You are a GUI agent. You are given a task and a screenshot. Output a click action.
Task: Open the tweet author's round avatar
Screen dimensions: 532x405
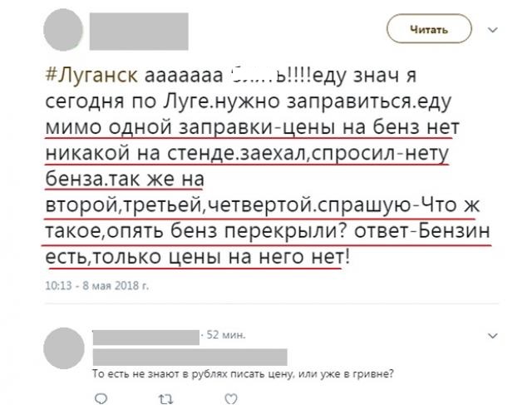point(63,30)
